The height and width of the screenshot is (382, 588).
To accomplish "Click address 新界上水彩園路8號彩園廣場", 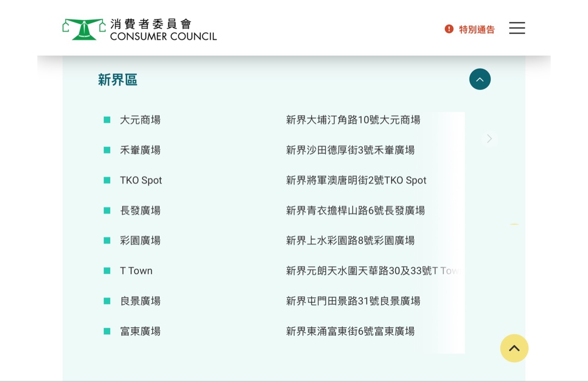I will pyautogui.click(x=351, y=241).
